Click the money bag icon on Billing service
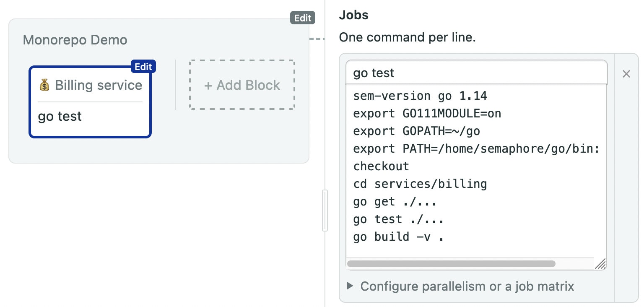This screenshot has width=644, height=307. pyautogui.click(x=45, y=85)
